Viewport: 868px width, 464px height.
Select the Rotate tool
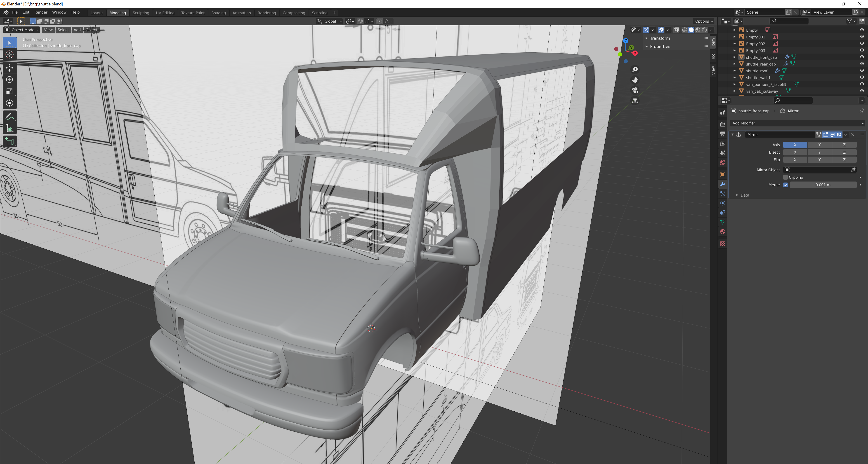click(x=9, y=80)
